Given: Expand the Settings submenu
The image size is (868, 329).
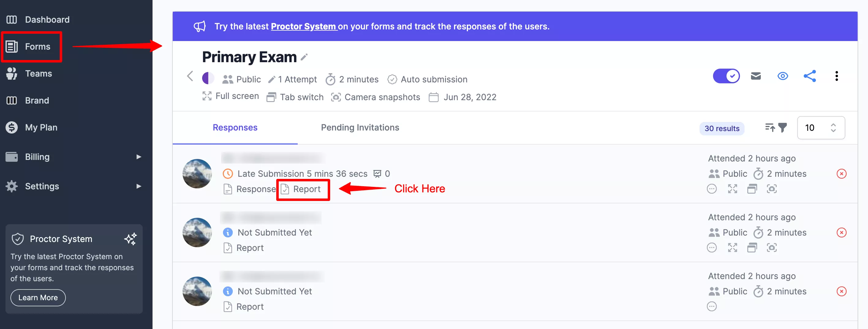Looking at the screenshot, I should [138, 187].
